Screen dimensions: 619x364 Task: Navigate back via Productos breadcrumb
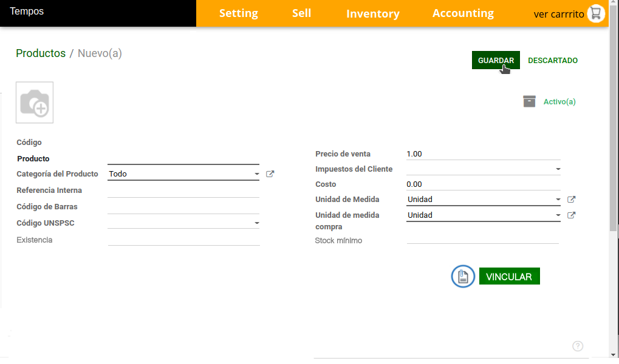click(41, 53)
